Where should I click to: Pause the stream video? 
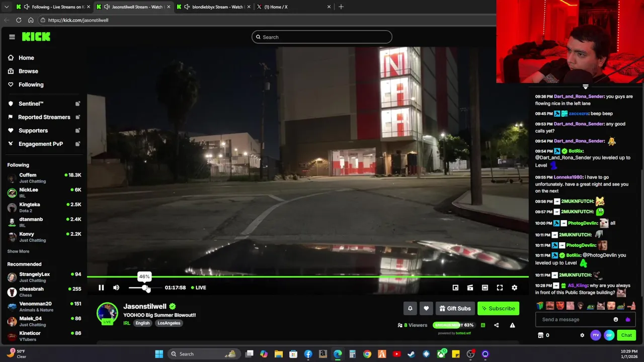click(101, 288)
